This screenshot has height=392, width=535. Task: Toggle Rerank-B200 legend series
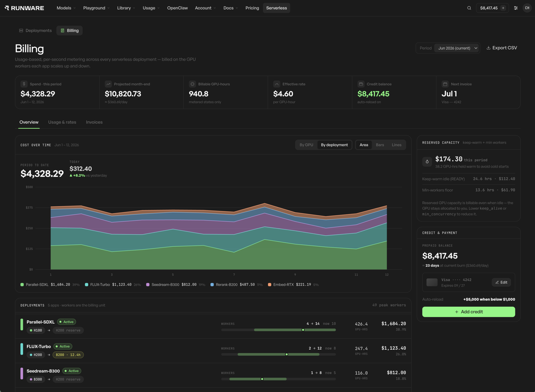pyautogui.click(x=236, y=285)
